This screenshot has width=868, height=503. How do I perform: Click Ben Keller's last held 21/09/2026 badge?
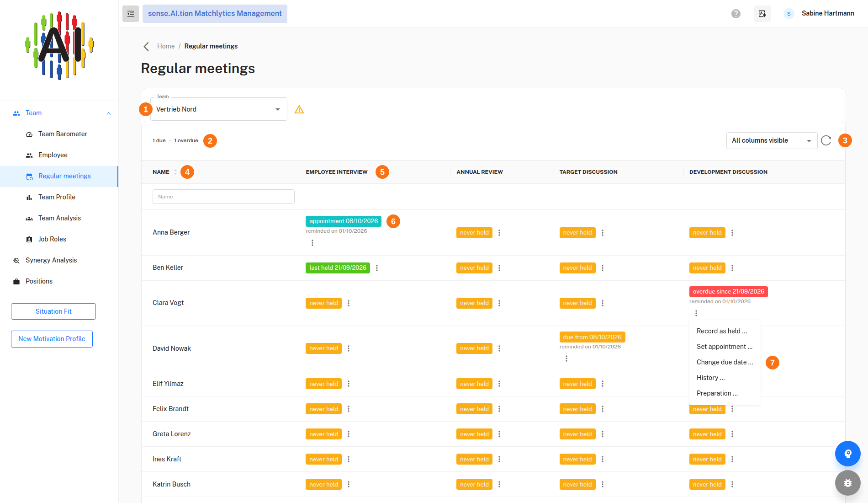[338, 268]
